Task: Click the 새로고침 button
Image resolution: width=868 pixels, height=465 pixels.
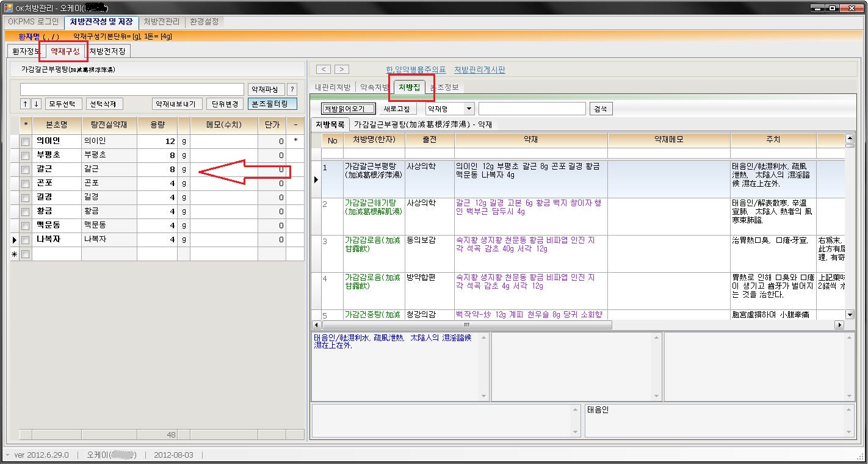Action: tap(398, 109)
